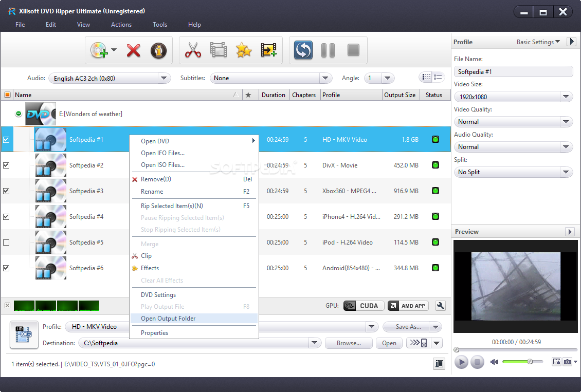581x392 pixels.
Task: Open the File menu
Action: (20, 25)
